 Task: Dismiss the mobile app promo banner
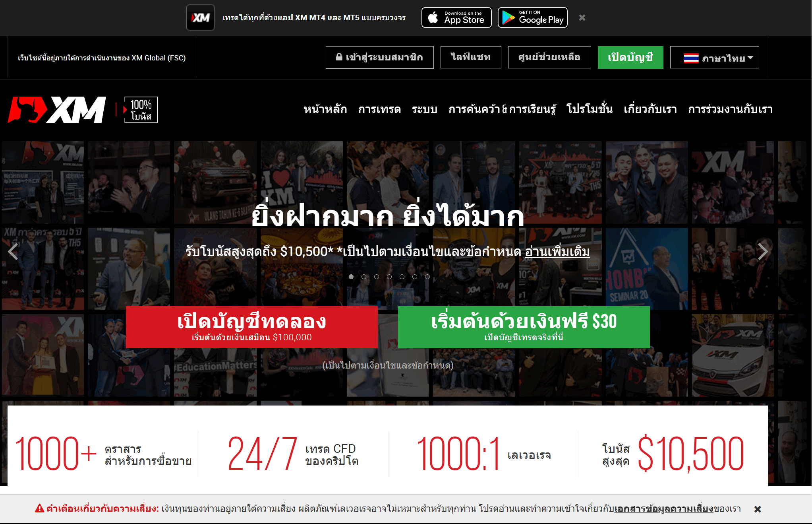(582, 17)
